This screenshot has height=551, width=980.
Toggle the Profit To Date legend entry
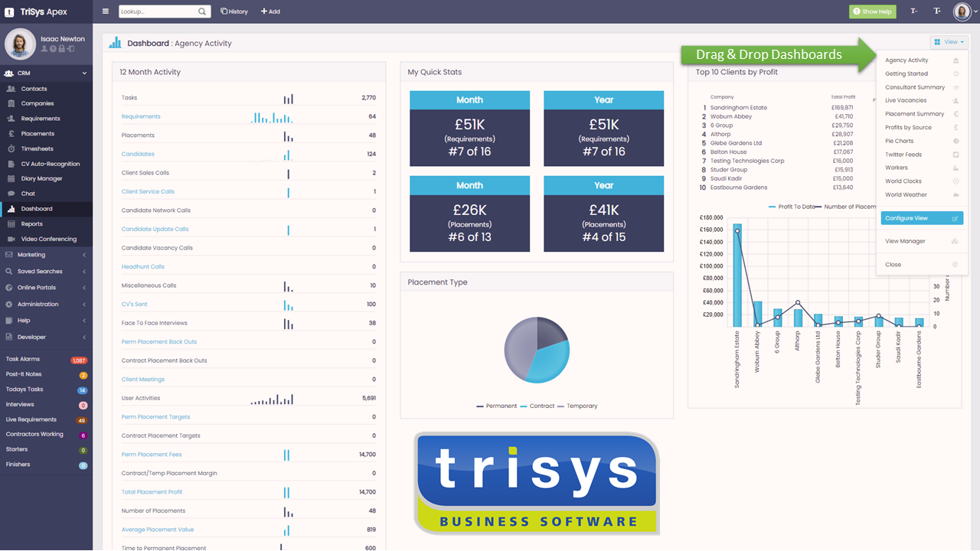click(x=791, y=207)
